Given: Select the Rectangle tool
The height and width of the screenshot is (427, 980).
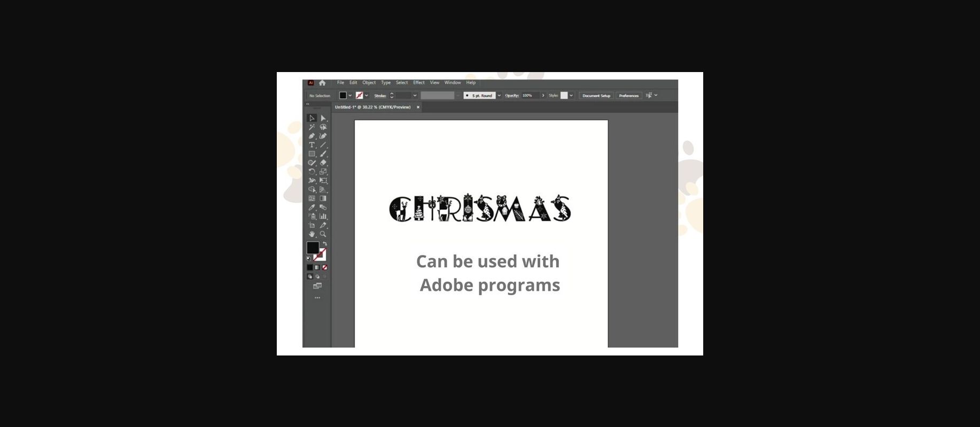Looking at the screenshot, I should tap(312, 154).
